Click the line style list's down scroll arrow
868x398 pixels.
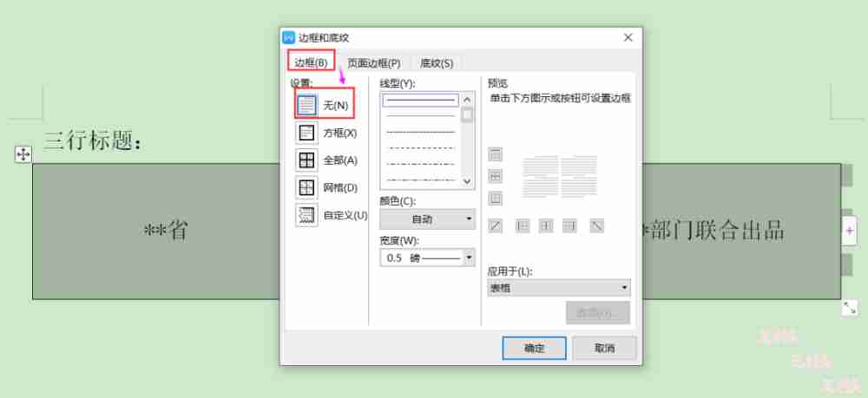pyautogui.click(x=468, y=181)
